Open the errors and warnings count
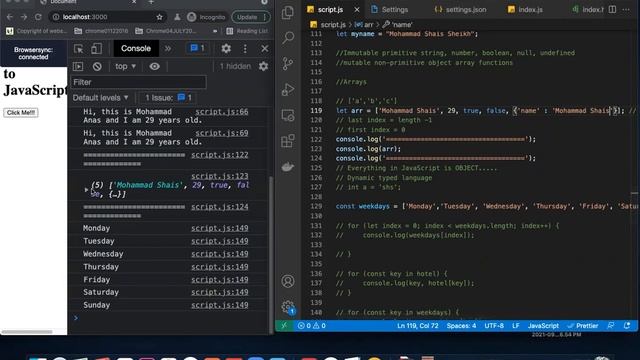Screen dimensions: 640x360 (312, 326)
